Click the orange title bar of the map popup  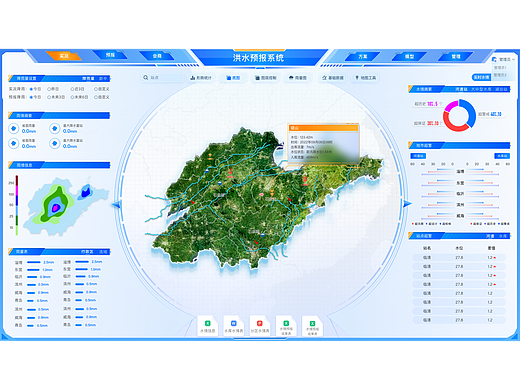pyautogui.click(x=323, y=128)
